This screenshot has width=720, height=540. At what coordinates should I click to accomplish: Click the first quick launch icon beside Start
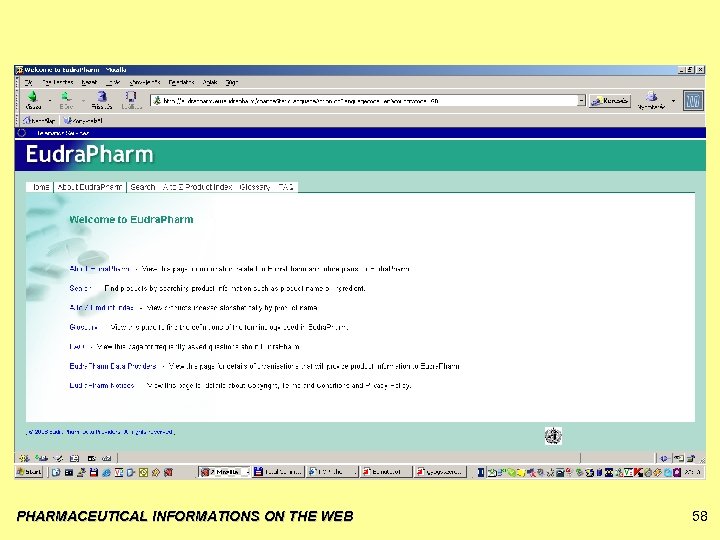(x=56, y=472)
